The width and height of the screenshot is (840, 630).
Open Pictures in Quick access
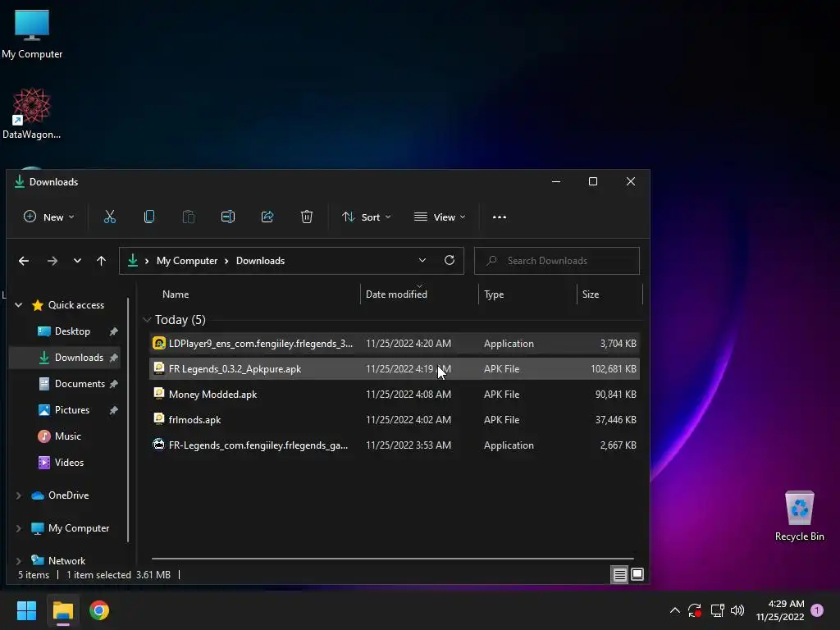coord(71,410)
